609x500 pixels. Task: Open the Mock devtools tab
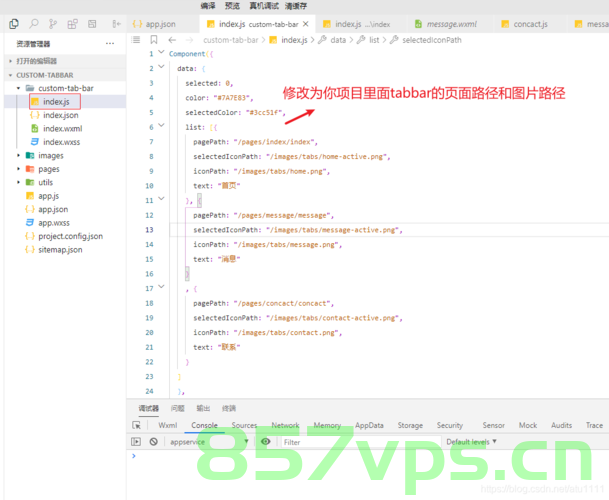click(x=528, y=425)
